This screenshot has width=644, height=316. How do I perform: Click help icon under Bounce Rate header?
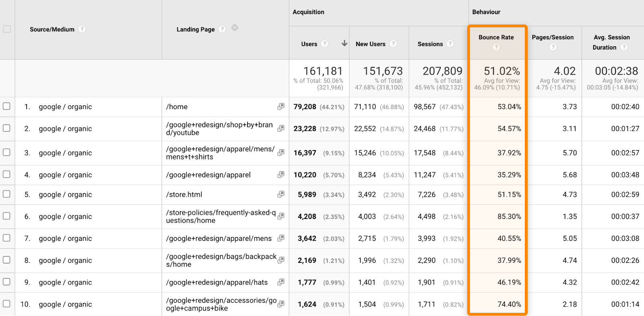(x=496, y=47)
